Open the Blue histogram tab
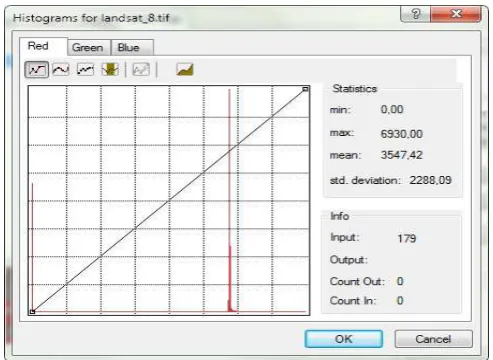 pyautogui.click(x=132, y=47)
